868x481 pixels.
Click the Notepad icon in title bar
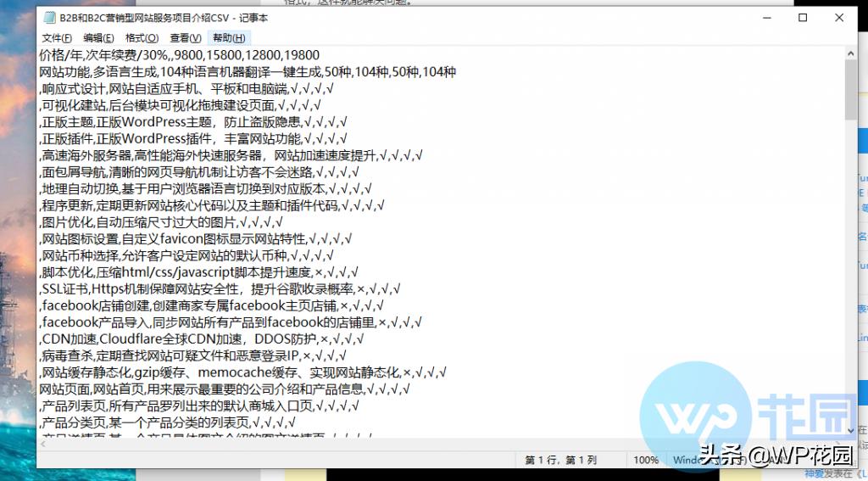(49, 18)
